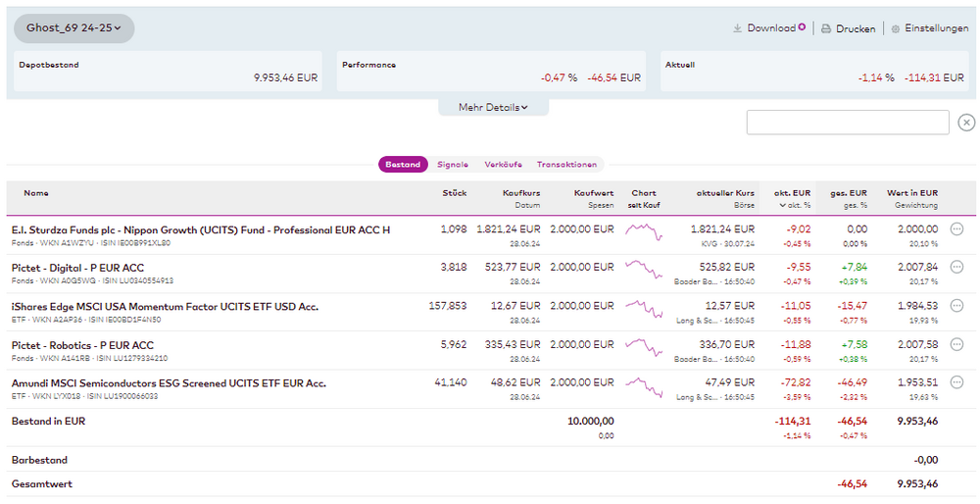The image size is (980, 504).
Task: Clear search field with X icon
Action: pyautogui.click(x=966, y=123)
